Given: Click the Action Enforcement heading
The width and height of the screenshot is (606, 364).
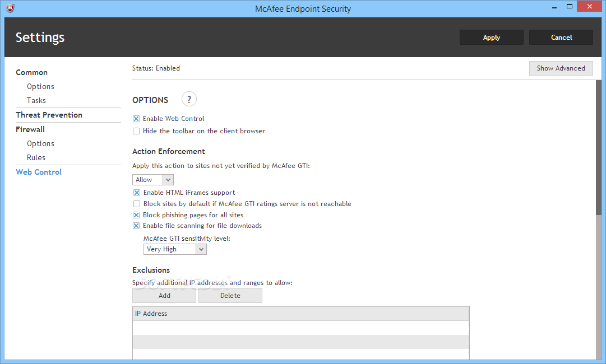Looking at the screenshot, I should [169, 151].
